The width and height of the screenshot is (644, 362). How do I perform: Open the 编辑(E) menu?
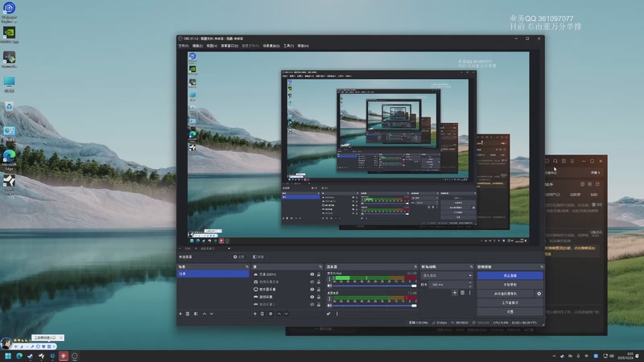(x=197, y=46)
